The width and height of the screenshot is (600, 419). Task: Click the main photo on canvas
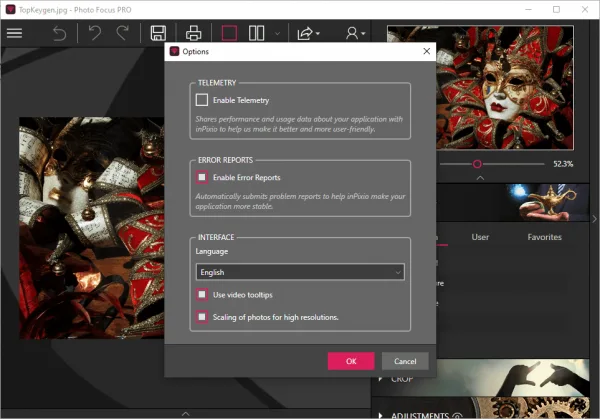click(92, 228)
